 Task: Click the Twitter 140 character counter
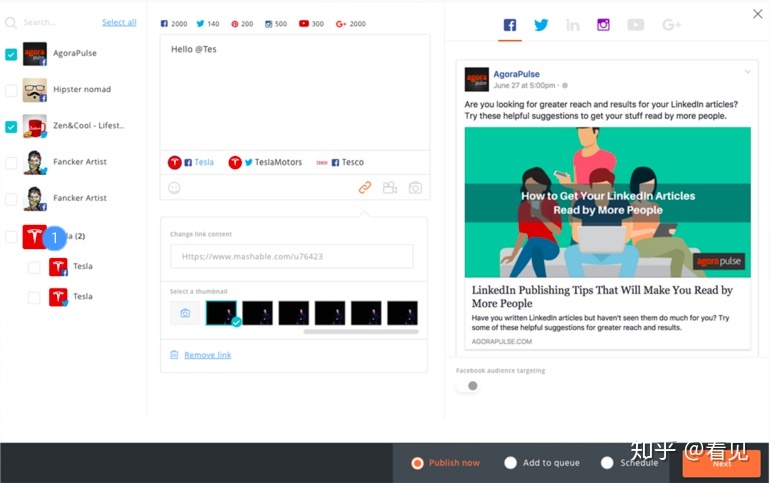click(x=208, y=24)
